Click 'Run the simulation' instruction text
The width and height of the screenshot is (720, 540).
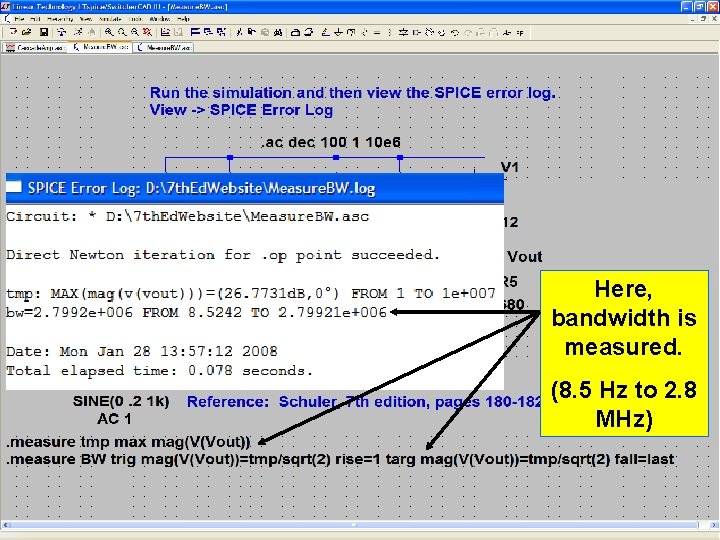coord(353,93)
